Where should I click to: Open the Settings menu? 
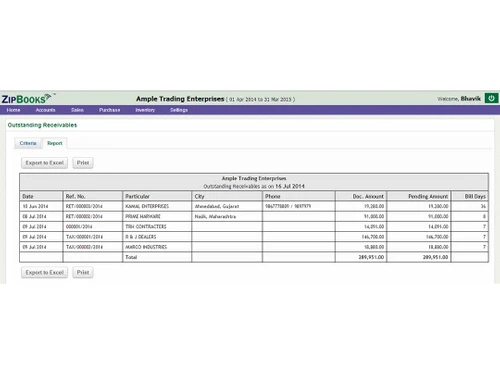[x=179, y=110]
